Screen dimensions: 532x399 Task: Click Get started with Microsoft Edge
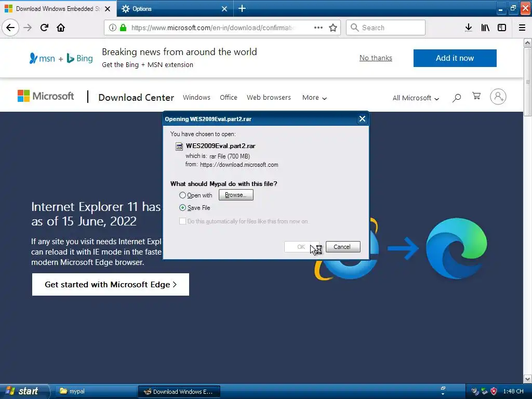pyautogui.click(x=110, y=284)
